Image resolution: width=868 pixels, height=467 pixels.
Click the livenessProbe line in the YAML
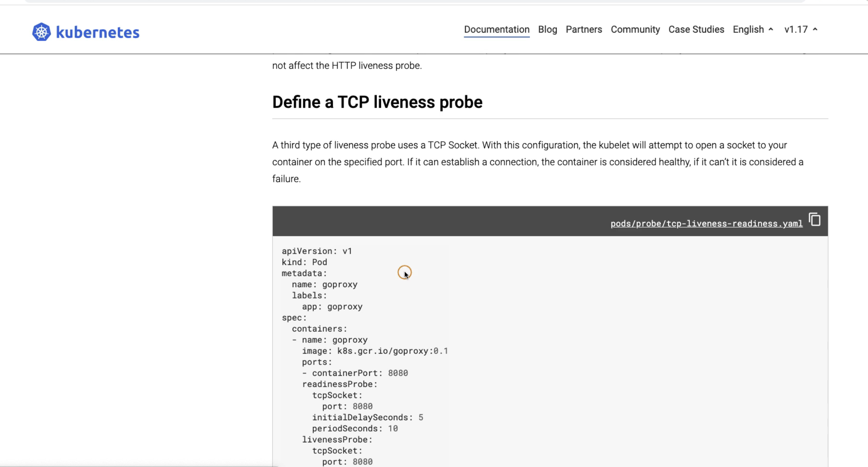pos(337,440)
